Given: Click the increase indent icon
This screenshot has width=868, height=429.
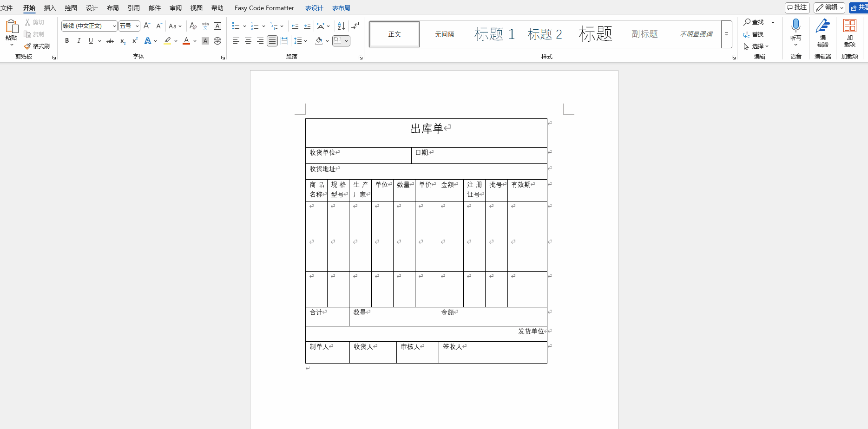Looking at the screenshot, I should (x=307, y=26).
